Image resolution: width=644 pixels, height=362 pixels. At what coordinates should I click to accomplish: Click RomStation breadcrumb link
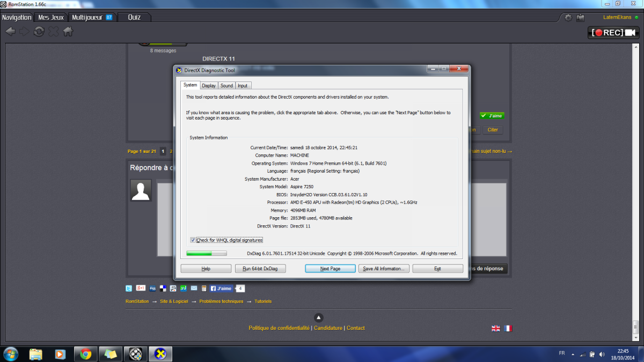point(137,301)
